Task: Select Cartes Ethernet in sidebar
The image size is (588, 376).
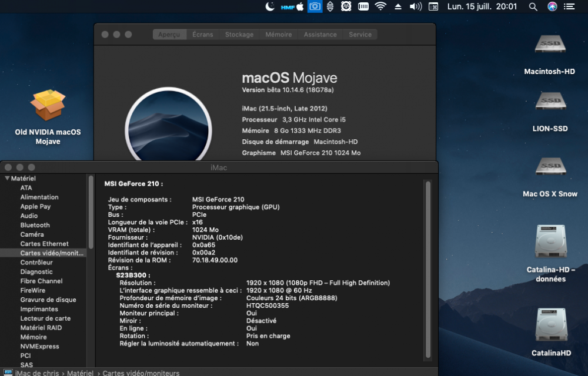Action: click(44, 244)
